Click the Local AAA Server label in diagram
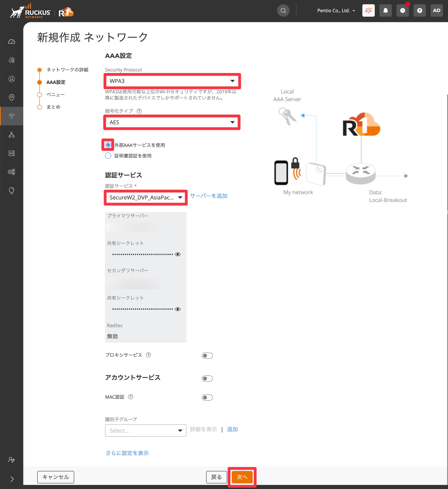Screen dimensions: 448x489 pyautogui.click(x=287, y=95)
